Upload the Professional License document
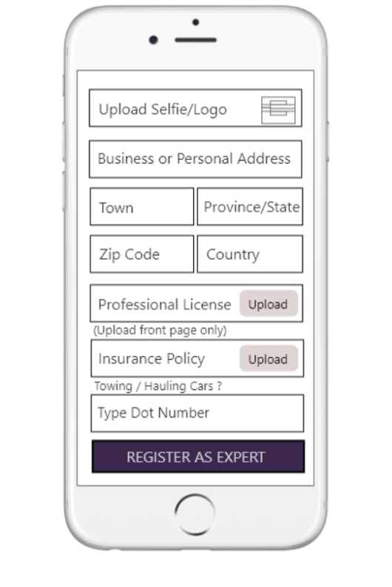 point(268,303)
